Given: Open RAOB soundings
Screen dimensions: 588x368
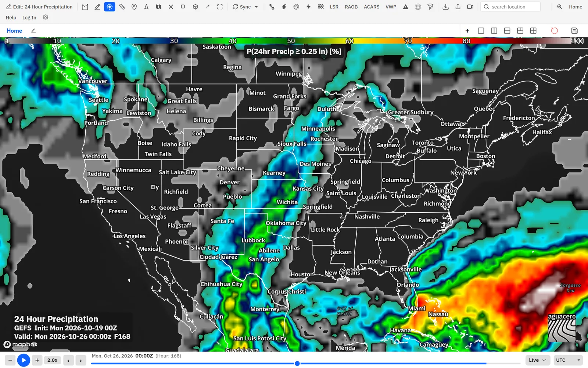Looking at the screenshot, I should 351,7.
